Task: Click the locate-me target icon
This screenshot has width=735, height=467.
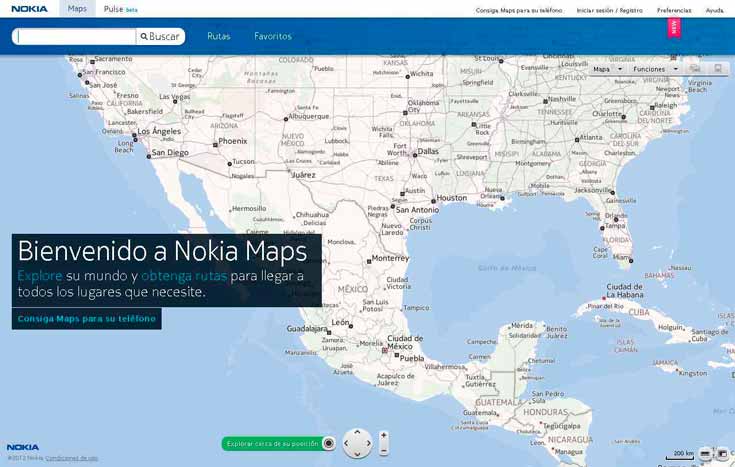Action: pos(329,443)
